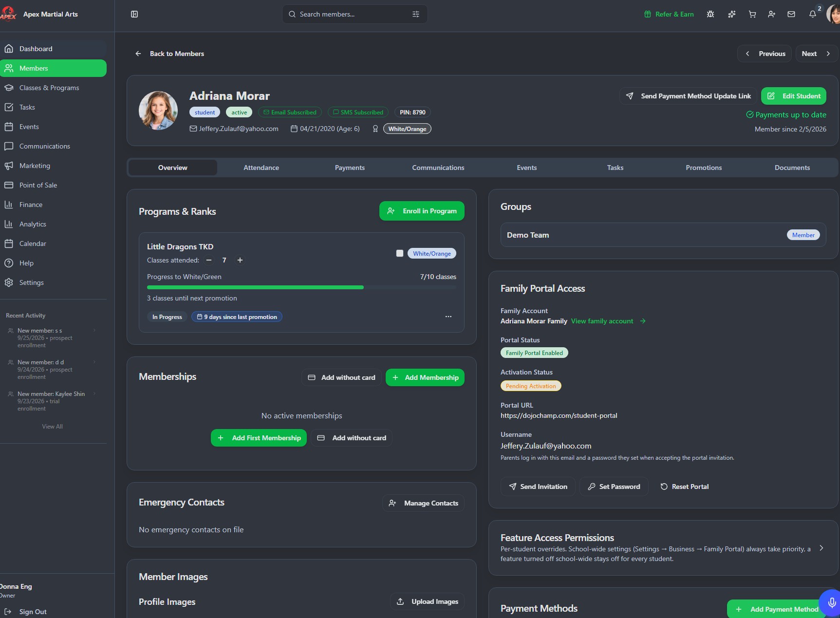Go to Classes & Programs in sidebar
Screen dimensions: 840x618
53,88
